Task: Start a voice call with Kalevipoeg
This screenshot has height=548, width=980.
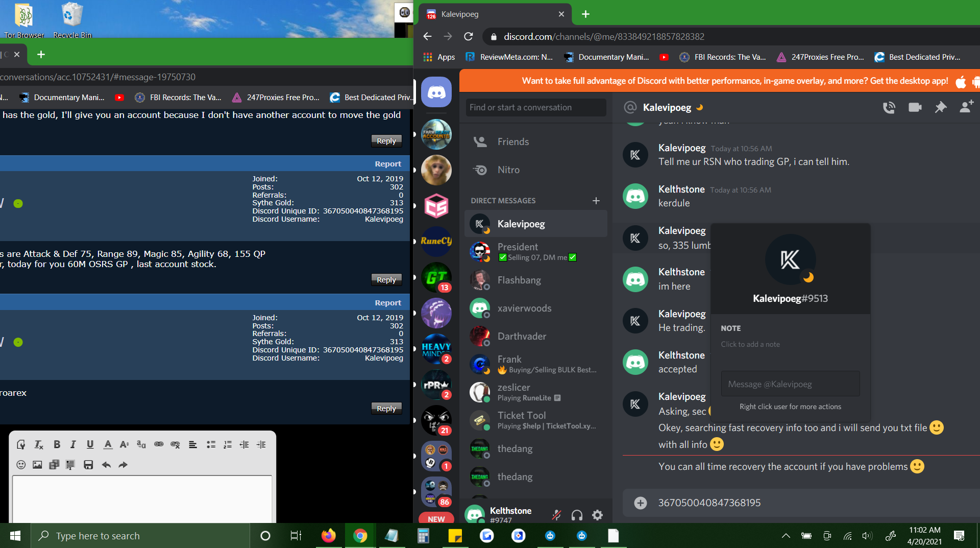Action: 889,107
